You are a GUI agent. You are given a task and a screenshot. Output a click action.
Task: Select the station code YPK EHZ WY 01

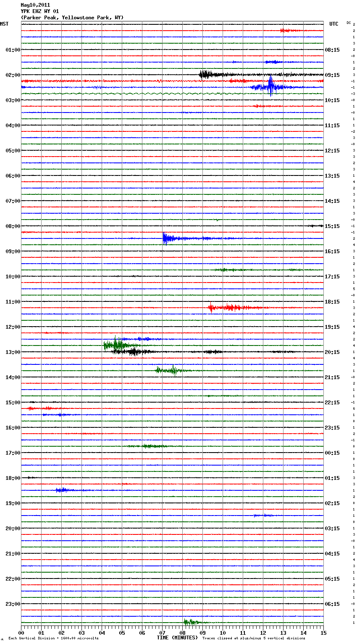[x=40, y=11]
